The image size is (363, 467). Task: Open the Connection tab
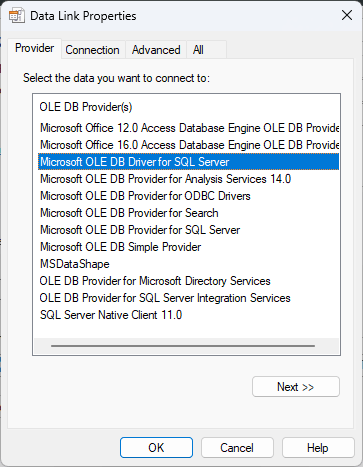92,50
